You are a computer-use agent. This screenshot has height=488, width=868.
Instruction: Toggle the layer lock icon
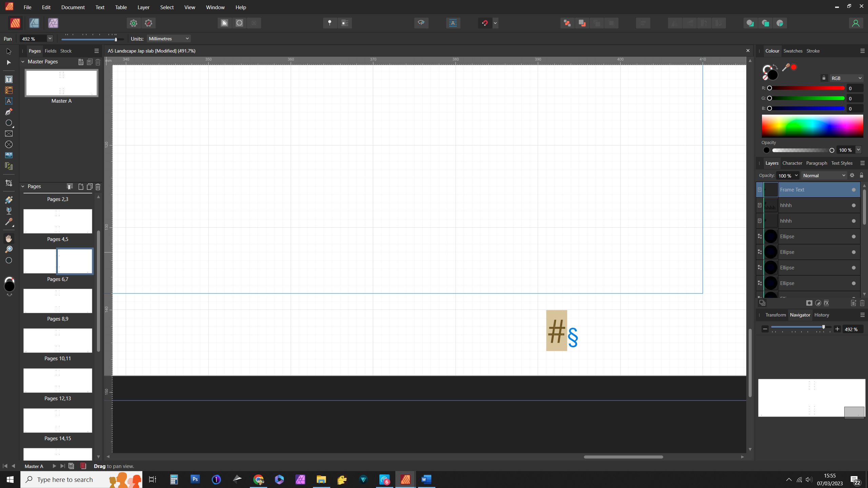862,176
